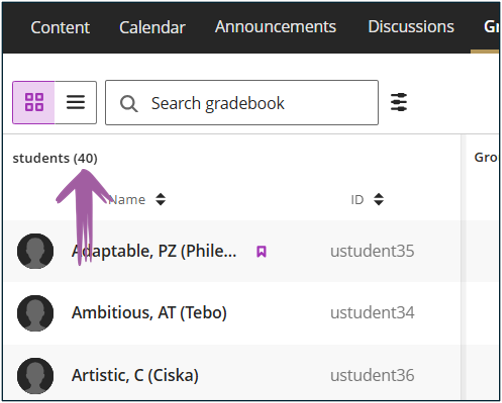Open avatar of Ambitious, AT student
This screenshot has height=403, width=502.
pos(35,313)
